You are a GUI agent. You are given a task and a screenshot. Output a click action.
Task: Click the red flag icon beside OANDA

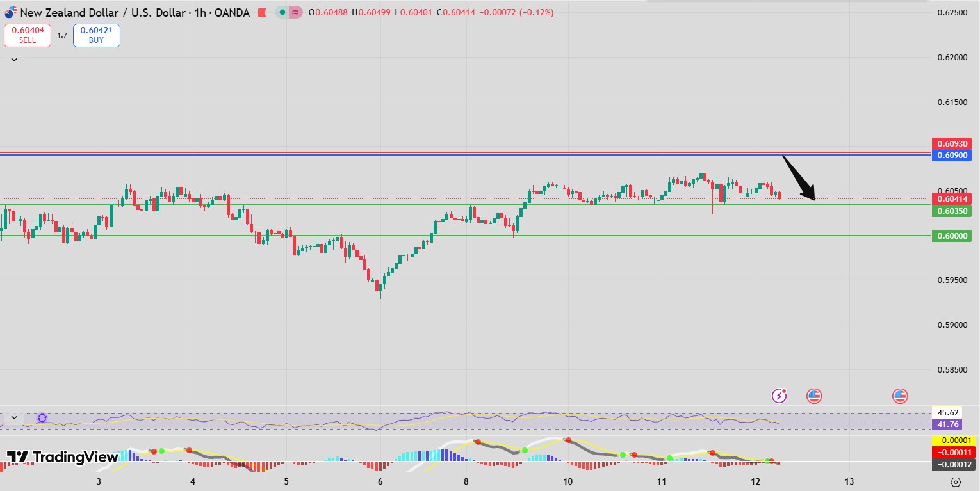(261, 12)
